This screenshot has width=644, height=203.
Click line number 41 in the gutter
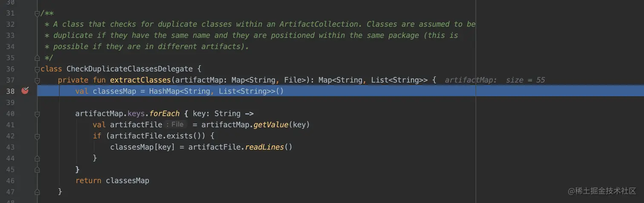[x=10, y=125]
